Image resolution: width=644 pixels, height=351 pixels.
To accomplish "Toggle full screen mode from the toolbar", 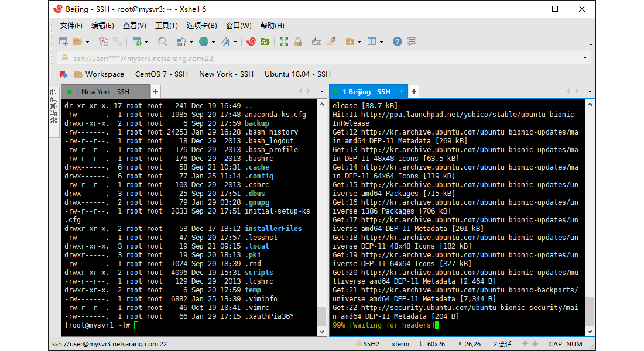I will (x=284, y=42).
